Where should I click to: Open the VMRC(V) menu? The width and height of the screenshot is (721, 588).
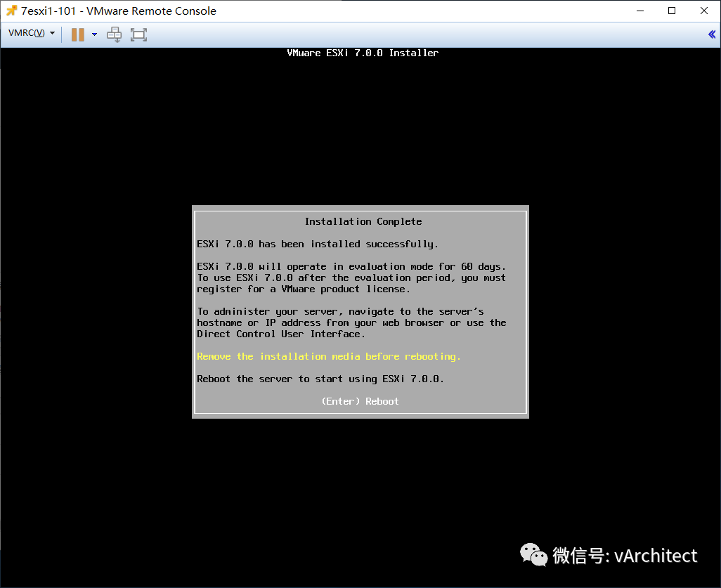[31, 33]
